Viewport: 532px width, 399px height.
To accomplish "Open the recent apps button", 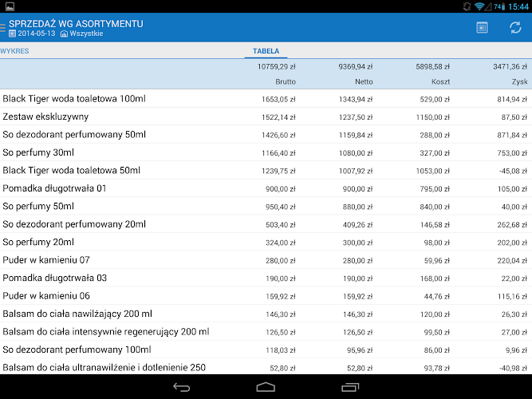I will click(350, 387).
